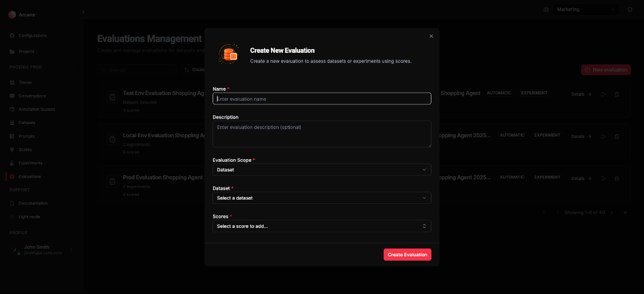Open the Evaluation Scope dropdown
644x294 pixels.
pos(322,169)
